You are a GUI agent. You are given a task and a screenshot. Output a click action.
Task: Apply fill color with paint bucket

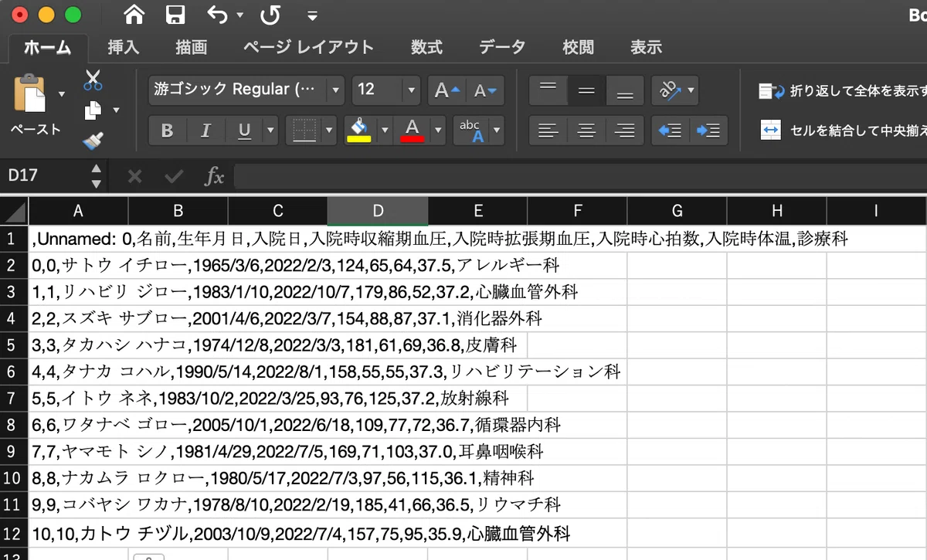(358, 130)
